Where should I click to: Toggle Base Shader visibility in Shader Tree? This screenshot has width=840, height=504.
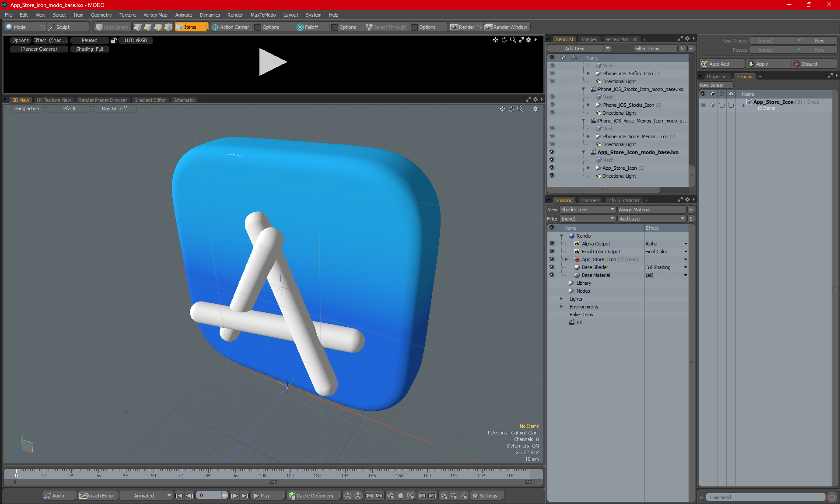click(552, 267)
